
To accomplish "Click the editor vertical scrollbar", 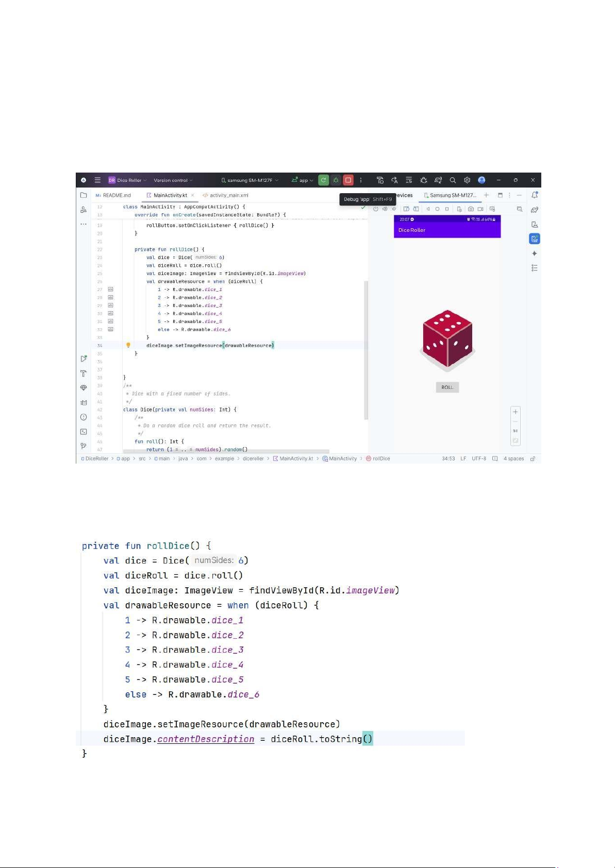I will pyautogui.click(x=366, y=350).
